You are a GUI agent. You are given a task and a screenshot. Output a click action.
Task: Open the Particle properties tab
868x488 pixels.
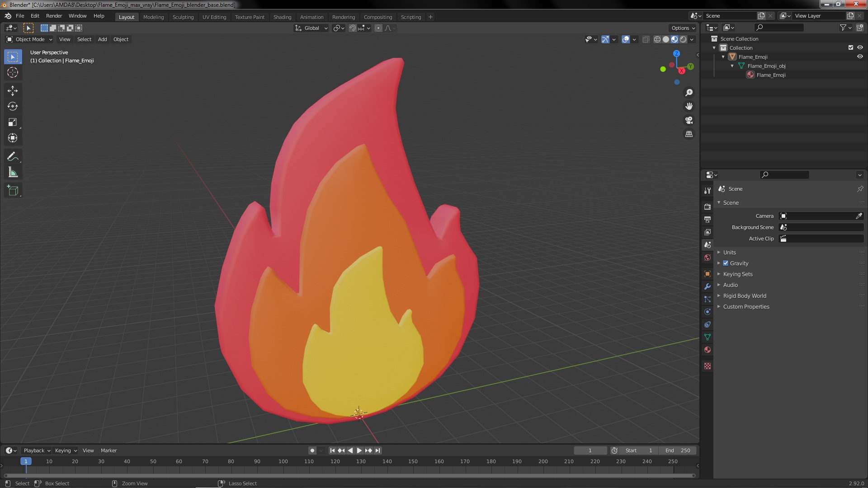[708, 299]
